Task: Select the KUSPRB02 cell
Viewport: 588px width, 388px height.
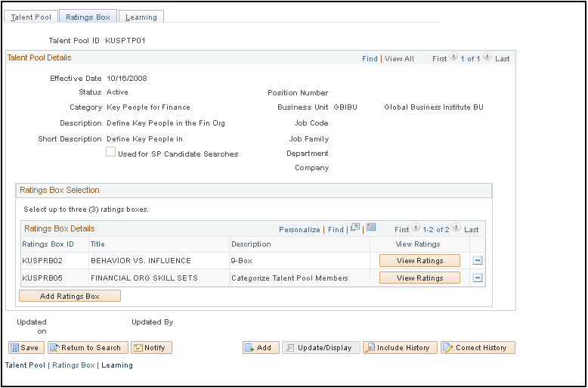Action: 42,261
